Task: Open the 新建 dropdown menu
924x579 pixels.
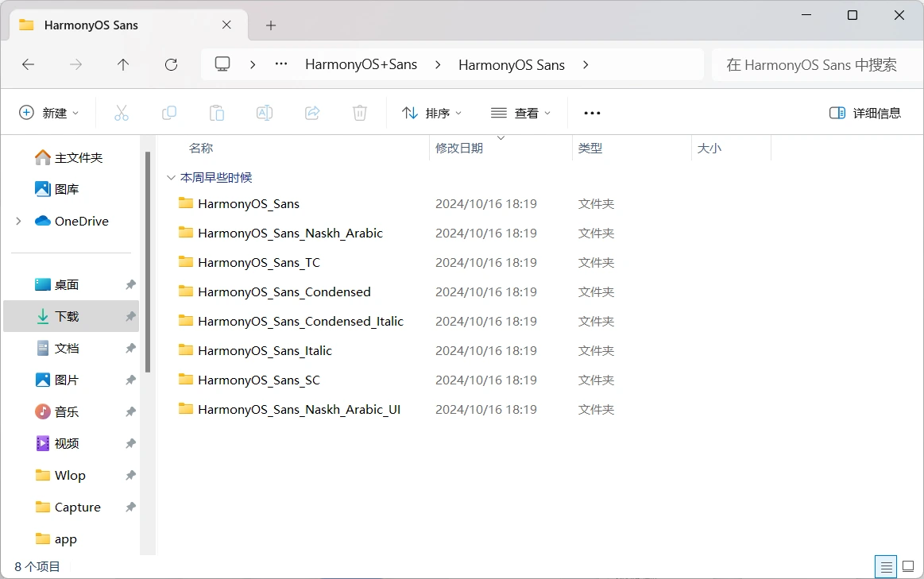Action: 49,113
